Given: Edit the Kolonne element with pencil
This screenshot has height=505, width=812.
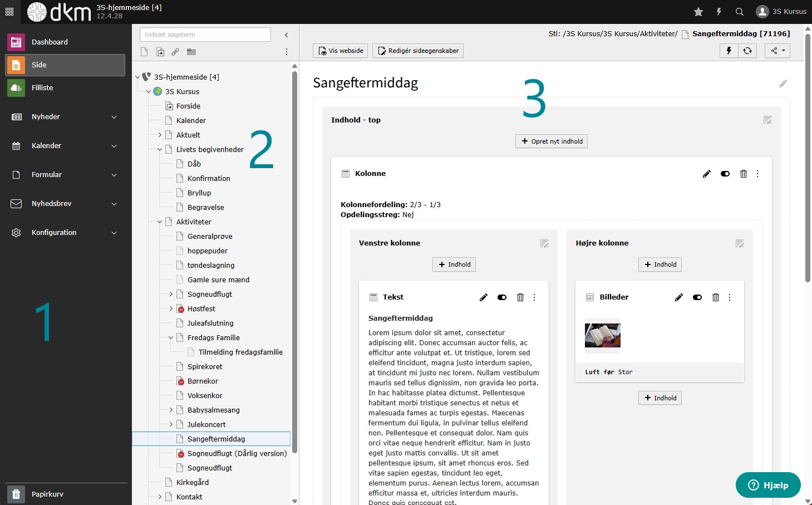Looking at the screenshot, I should [707, 174].
